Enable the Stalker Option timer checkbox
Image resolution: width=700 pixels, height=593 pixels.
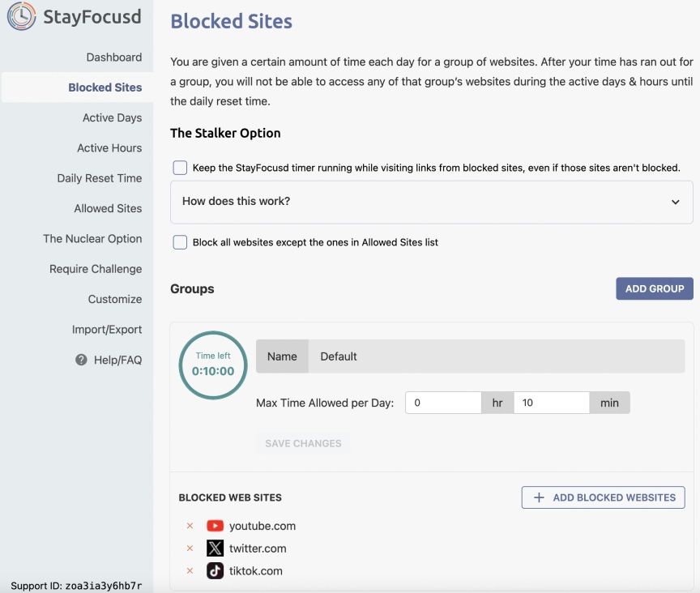pos(180,168)
